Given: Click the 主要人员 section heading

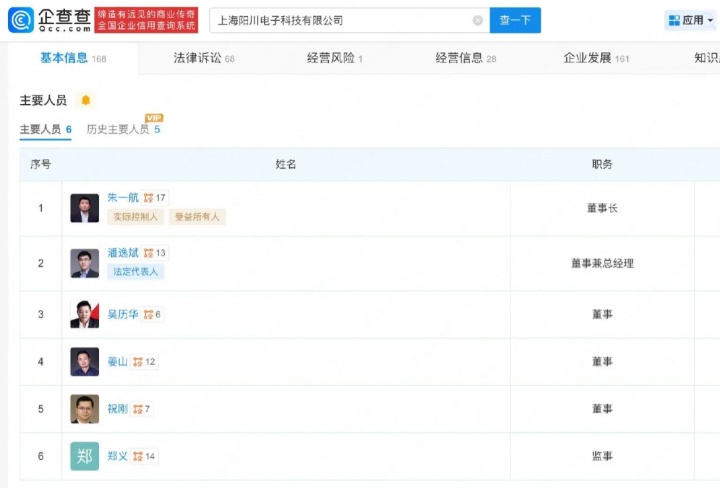Looking at the screenshot, I should (x=43, y=100).
